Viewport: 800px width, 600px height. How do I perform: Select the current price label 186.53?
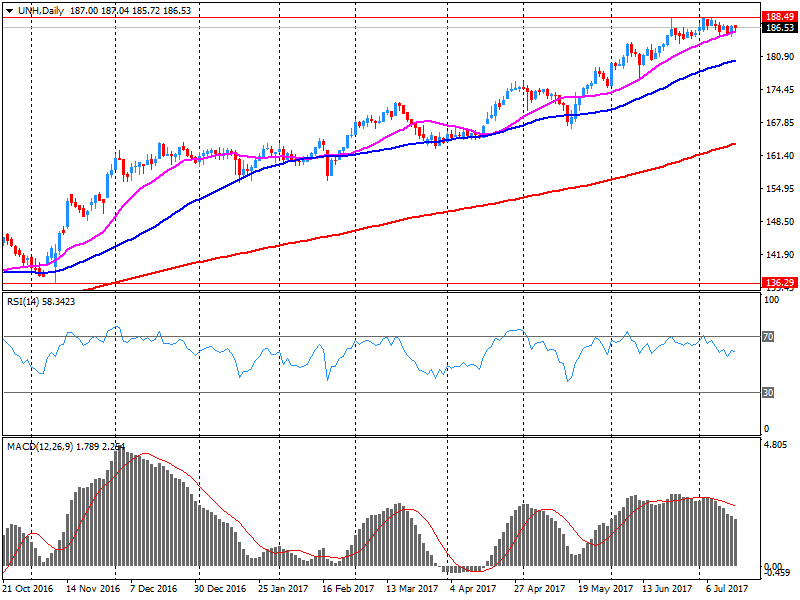780,28
